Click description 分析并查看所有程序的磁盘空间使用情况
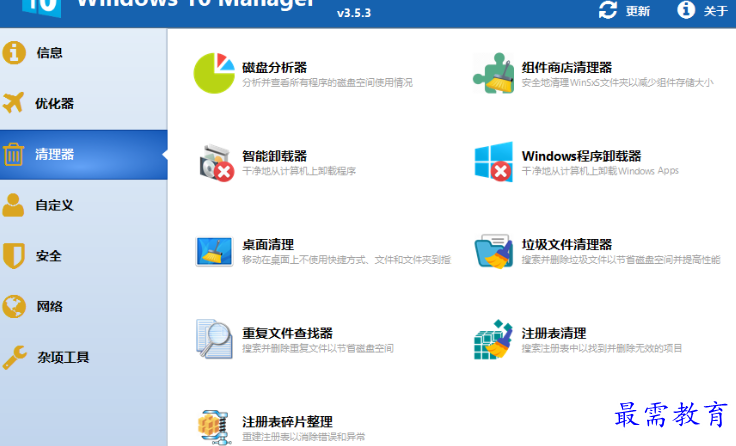The width and height of the screenshot is (736, 446). click(x=328, y=83)
